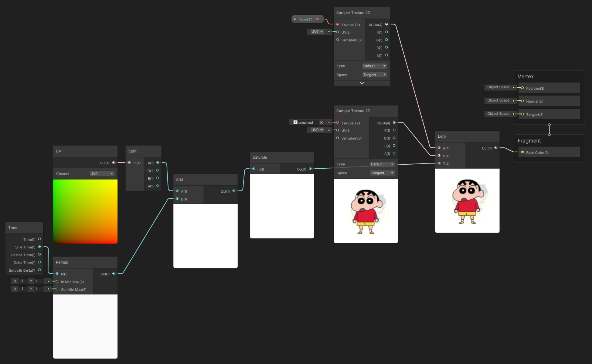Click the Lerp node character preview
Screen dimensions: 592x364
(x=467, y=201)
